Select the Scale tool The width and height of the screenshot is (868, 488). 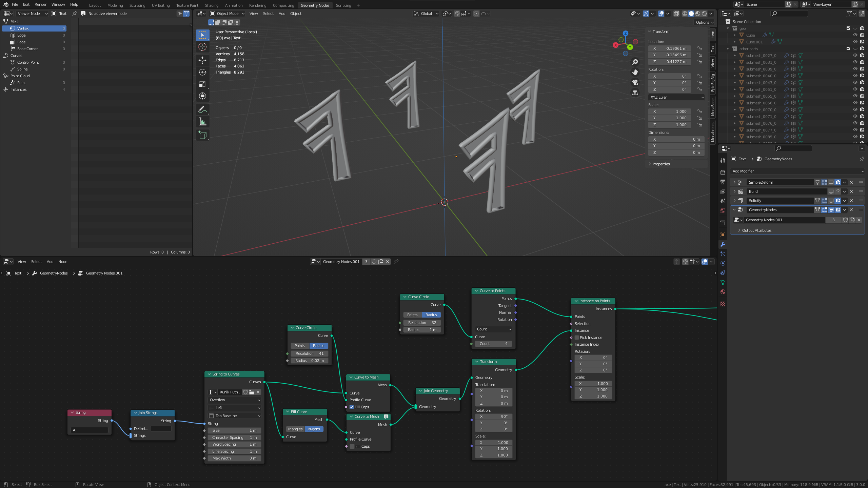click(202, 84)
